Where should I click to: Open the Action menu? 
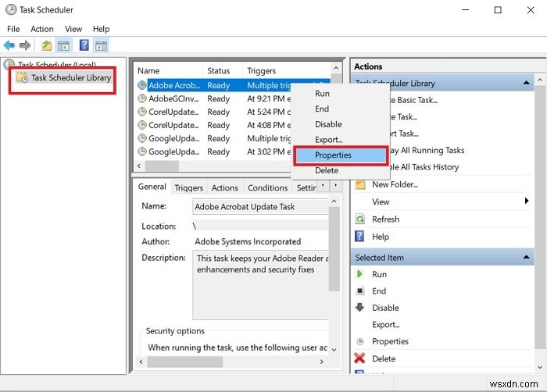click(x=42, y=29)
